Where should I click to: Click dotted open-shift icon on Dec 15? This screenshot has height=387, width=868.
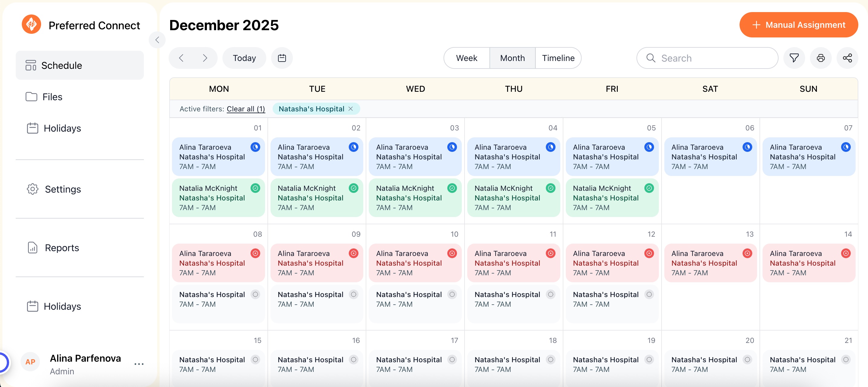(x=255, y=360)
